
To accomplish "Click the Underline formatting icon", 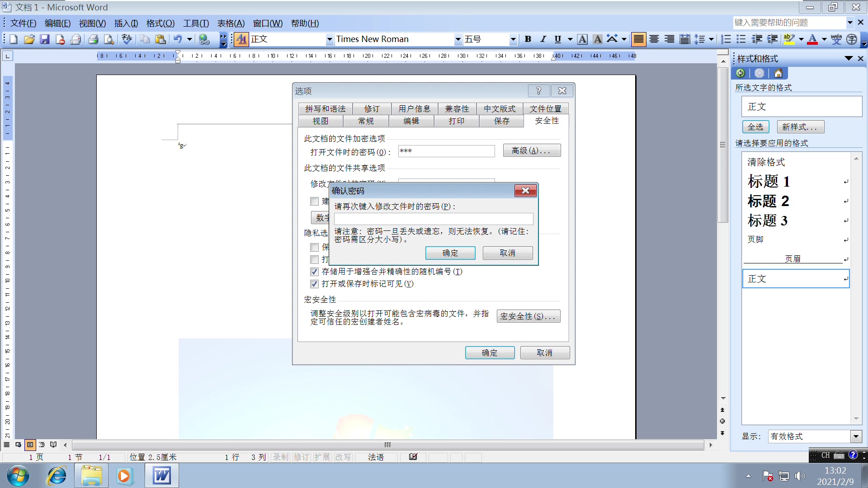I will (x=557, y=39).
